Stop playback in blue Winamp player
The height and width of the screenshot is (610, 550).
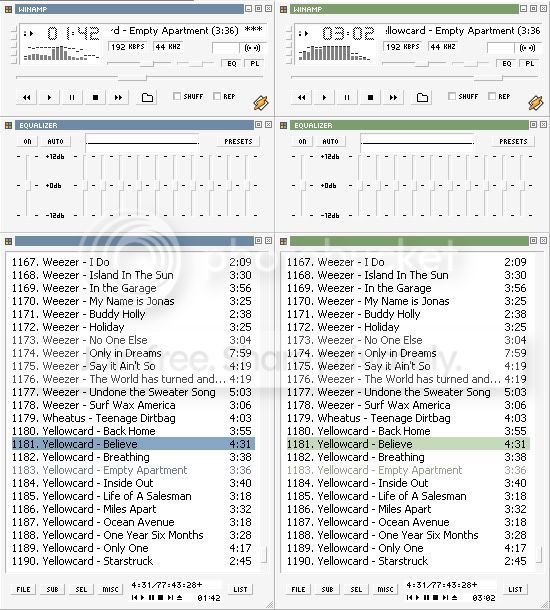tap(95, 97)
